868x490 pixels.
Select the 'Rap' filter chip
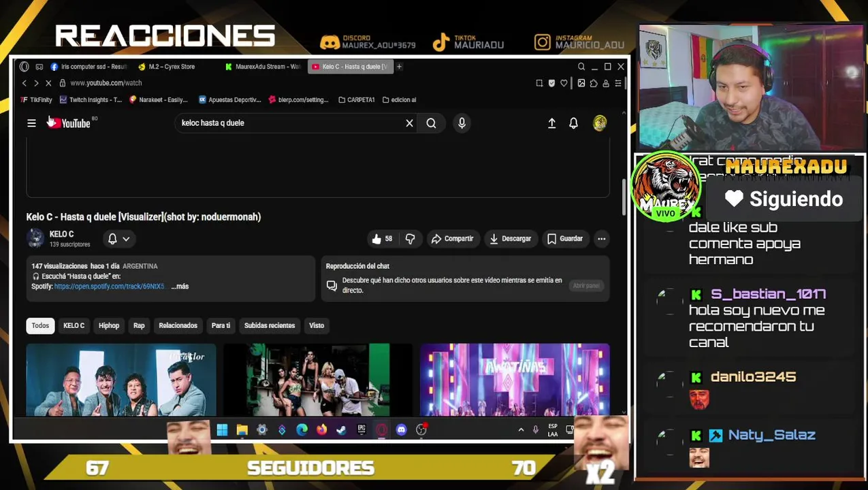point(139,325)
